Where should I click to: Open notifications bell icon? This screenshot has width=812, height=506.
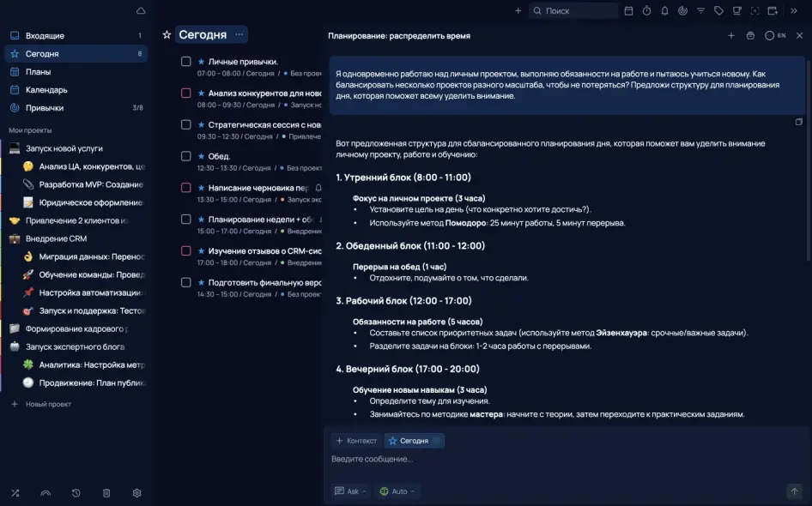pyautogui.click(x=664, y=11)
